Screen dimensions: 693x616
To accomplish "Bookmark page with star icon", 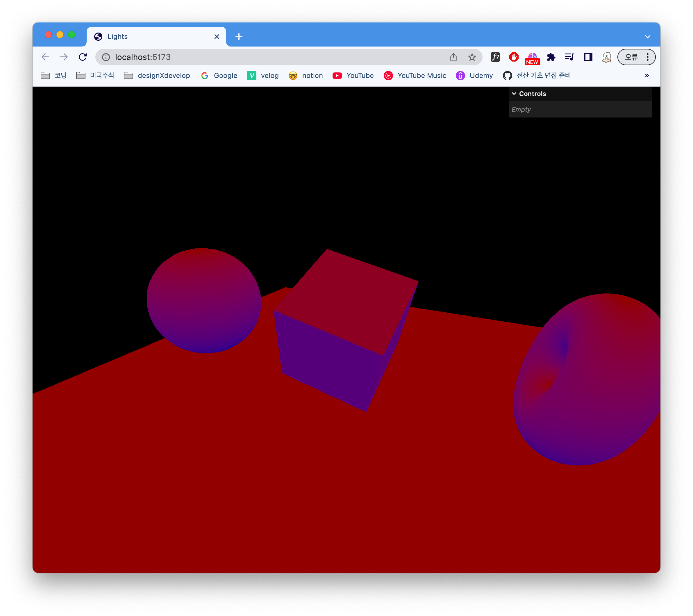I will tap(471, 57).
